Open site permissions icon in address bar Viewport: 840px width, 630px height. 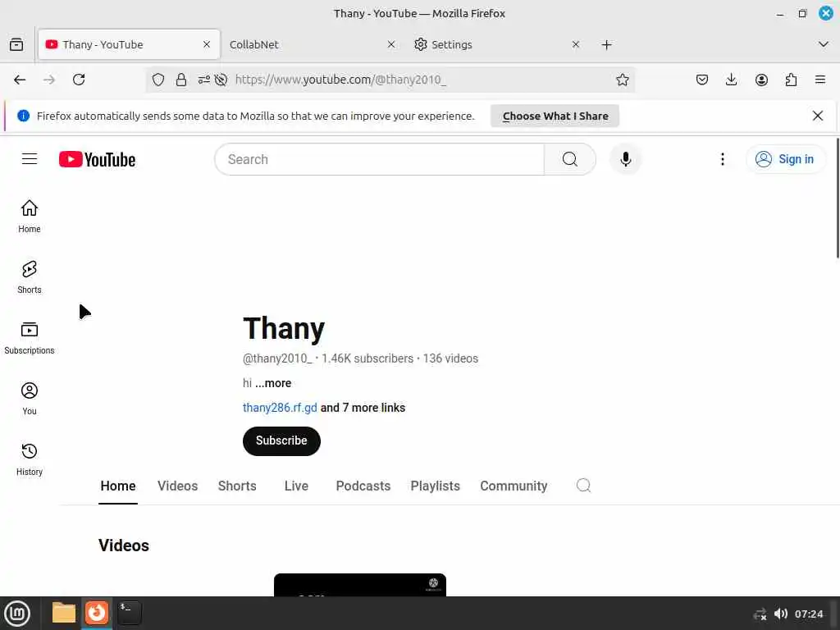click(x=203, y=80)
